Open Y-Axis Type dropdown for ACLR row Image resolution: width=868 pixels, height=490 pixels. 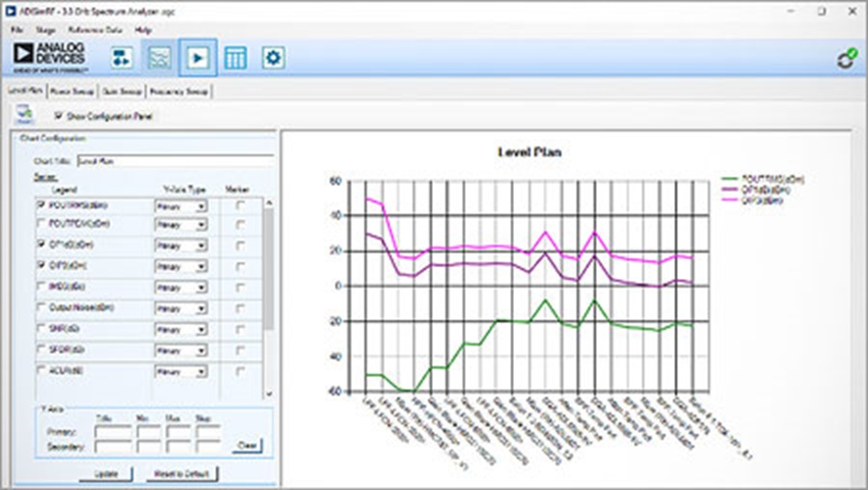(x=181, y=371)
